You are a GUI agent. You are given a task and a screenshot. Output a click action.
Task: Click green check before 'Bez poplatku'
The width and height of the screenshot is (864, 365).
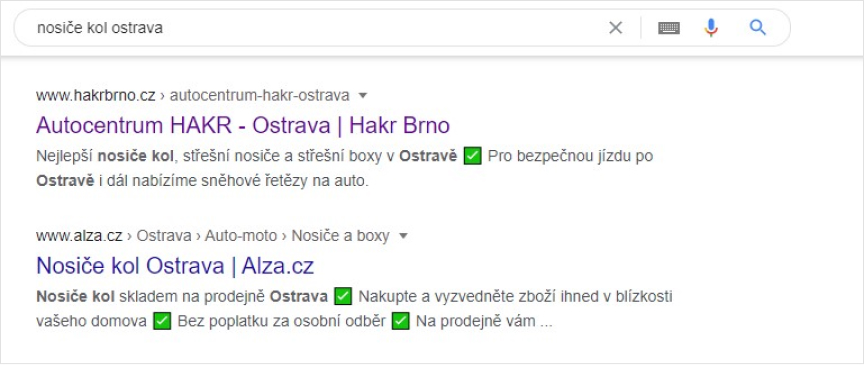click(x=163, y=321)
